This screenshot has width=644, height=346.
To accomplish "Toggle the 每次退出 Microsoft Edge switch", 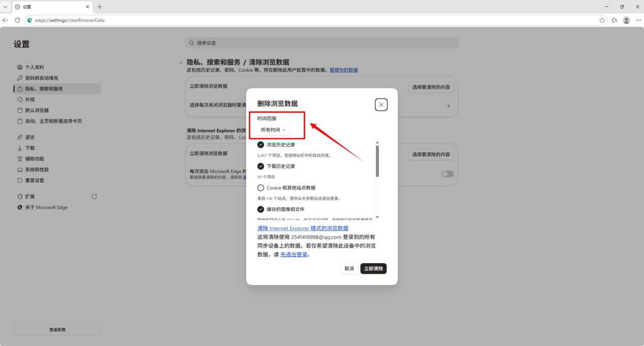I will click(x=447, y=174).
